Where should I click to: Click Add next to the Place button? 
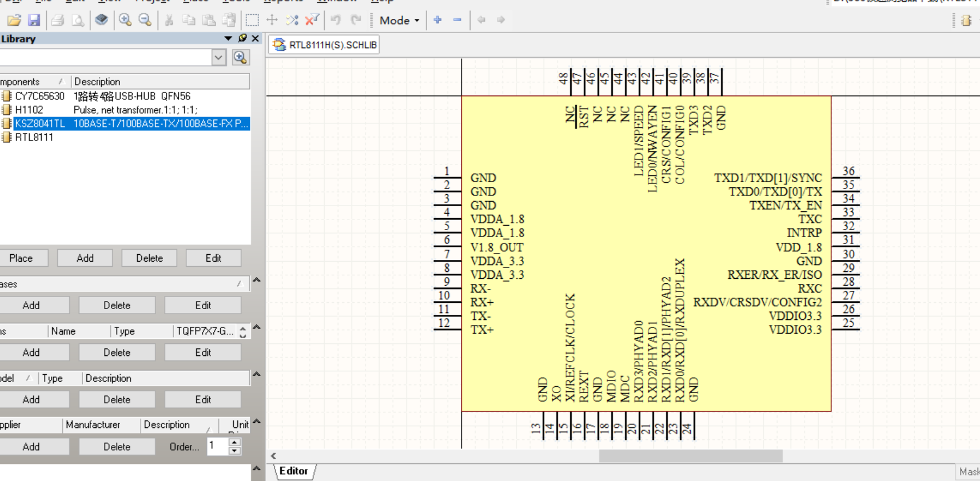click(85, 258)
